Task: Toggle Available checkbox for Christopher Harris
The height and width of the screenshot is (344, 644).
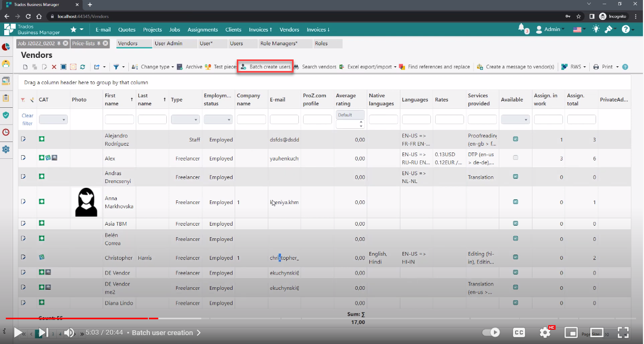Action: pos(516,257)
